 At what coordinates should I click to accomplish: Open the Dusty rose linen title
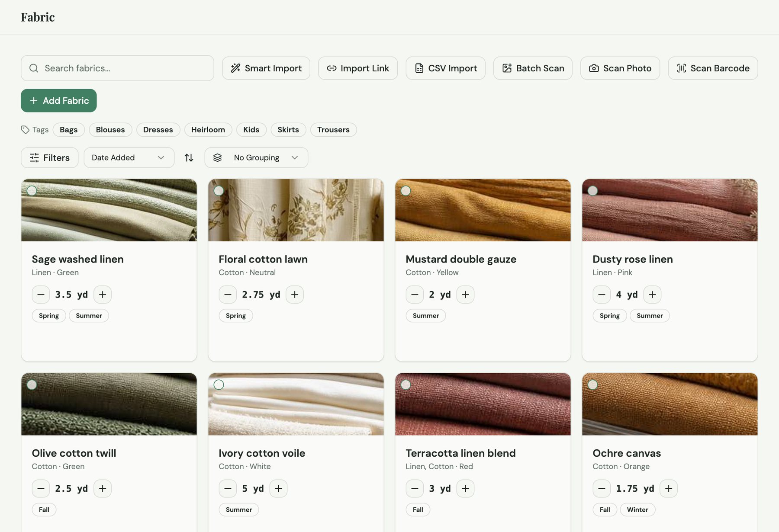pos(633,259)
